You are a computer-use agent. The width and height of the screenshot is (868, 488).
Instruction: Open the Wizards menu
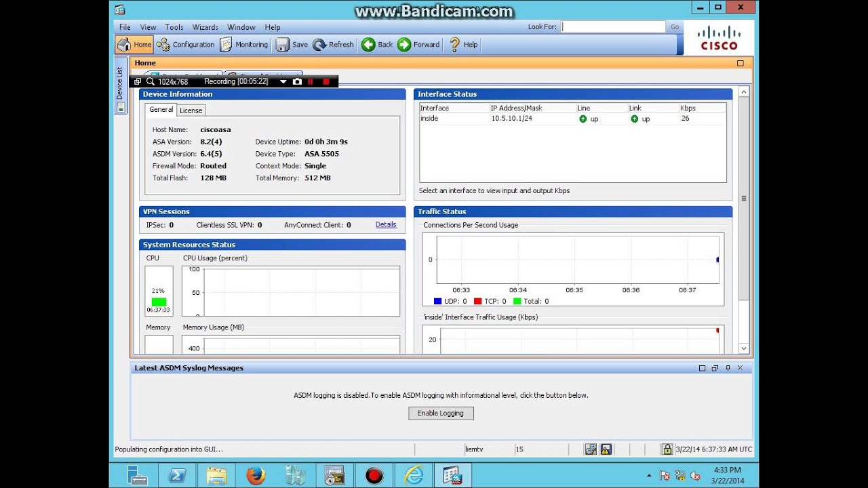(x=205, y=27)
